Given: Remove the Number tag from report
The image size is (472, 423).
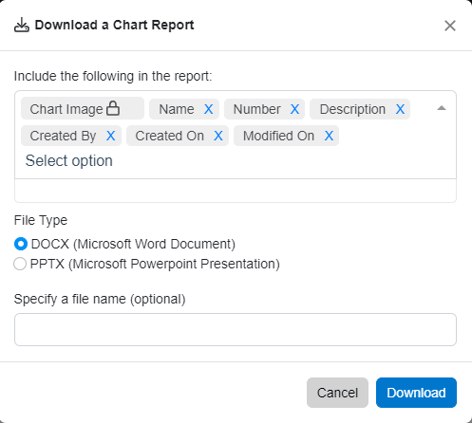Looking at the screenshot, I should click(x=294, y=109).
